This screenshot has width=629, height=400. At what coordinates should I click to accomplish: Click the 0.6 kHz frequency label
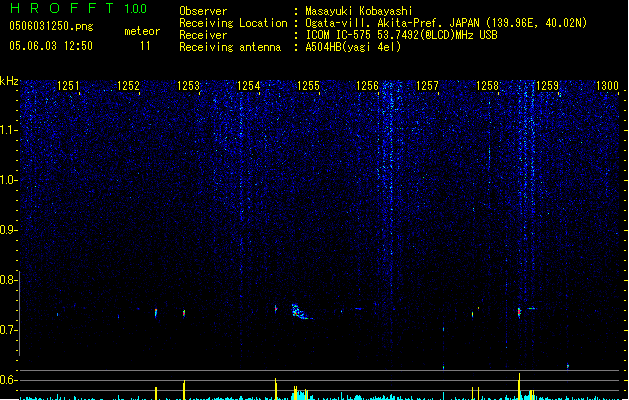click(8, 380)
